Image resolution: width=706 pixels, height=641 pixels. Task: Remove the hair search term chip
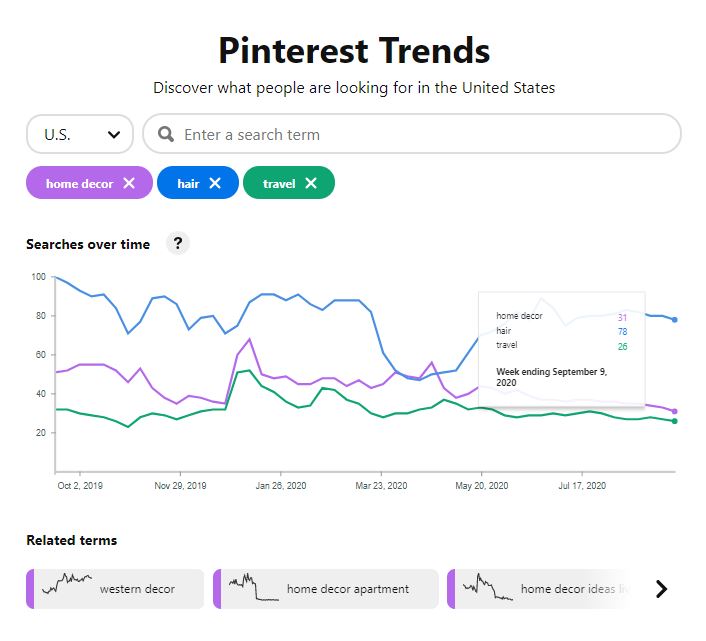215,183
